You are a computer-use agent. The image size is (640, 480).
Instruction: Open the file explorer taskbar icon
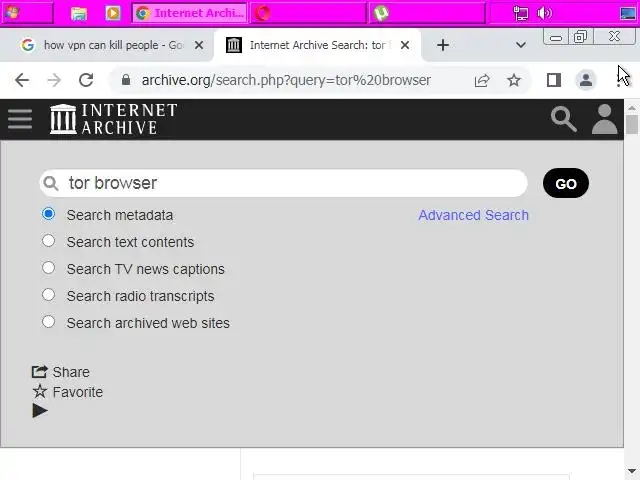(78, 13)
